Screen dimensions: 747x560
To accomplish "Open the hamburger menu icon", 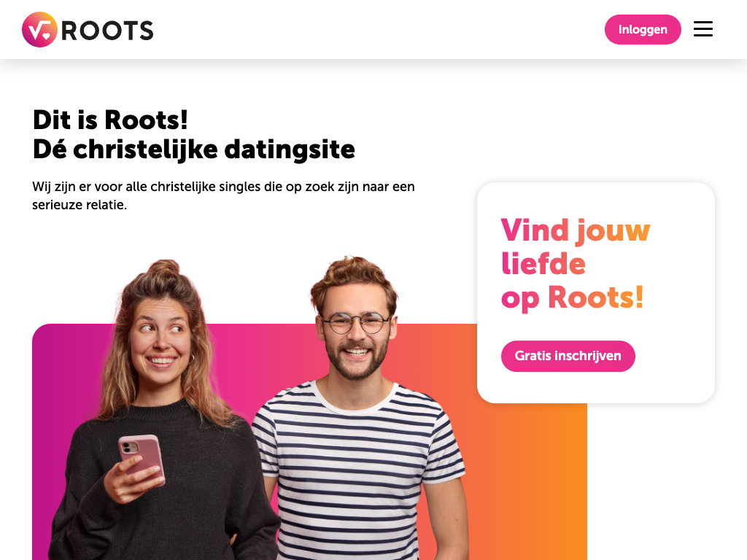I will click(x=703, y=29).
